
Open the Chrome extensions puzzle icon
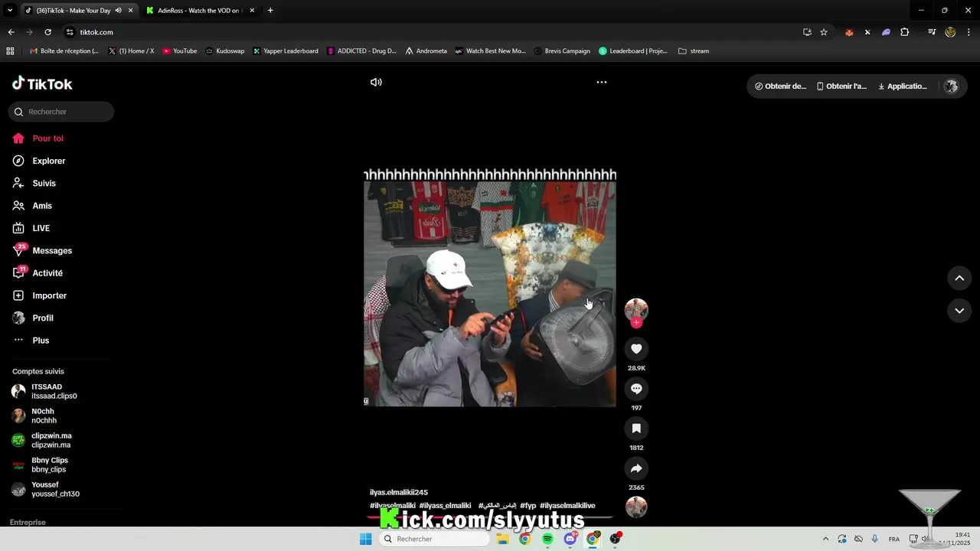tap(905, 32)
